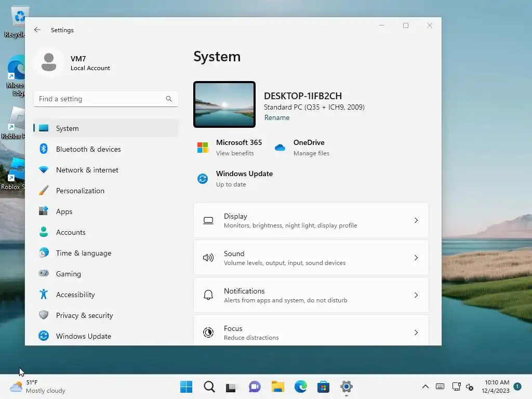Expand the Sound settings chevron
This screenshot has width=532, height=399.
click(416, 258)
